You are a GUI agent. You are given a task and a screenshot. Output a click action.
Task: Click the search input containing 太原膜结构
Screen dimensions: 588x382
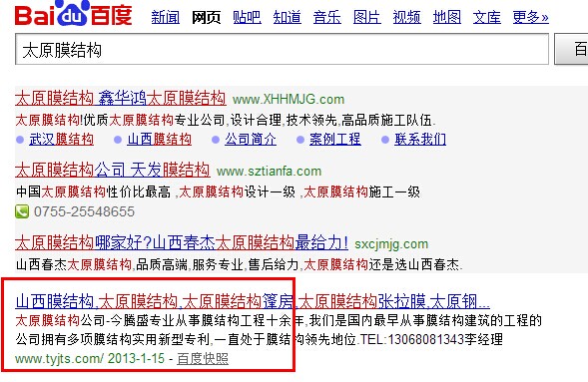282,49
